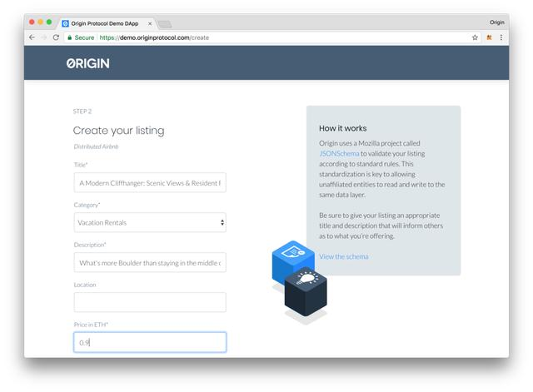
Task: Click the View the schema link
Action: 344,256
